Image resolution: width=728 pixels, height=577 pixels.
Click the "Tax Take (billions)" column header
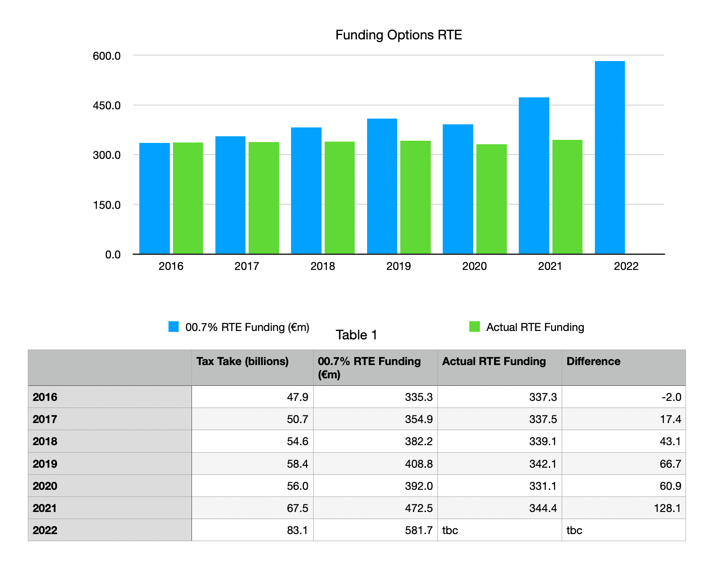(x=252, y=368)
